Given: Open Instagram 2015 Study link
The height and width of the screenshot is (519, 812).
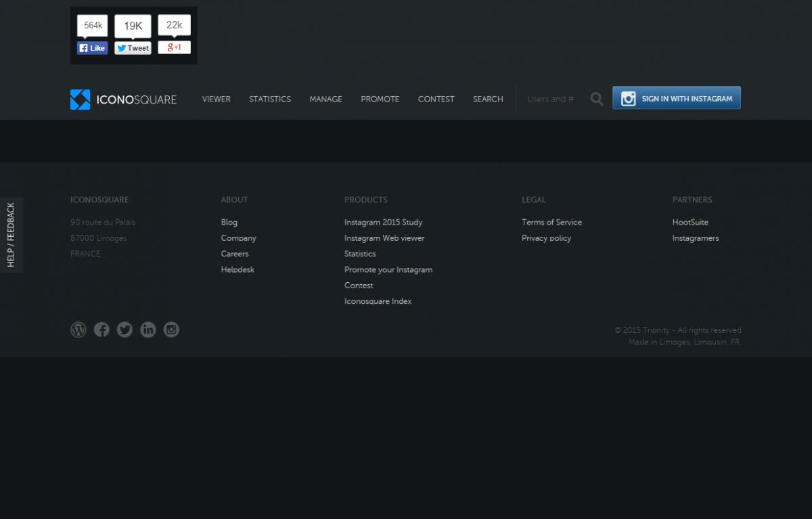Looking at the screenshot, I should pyautogui.click(x=384, y=222).
